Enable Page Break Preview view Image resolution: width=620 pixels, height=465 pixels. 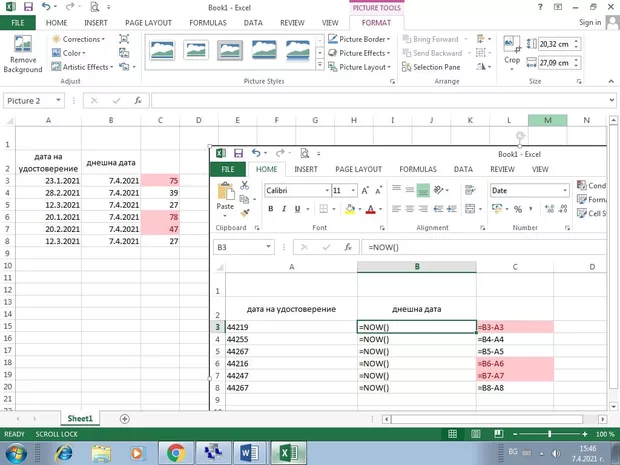(x=497, y=434)
